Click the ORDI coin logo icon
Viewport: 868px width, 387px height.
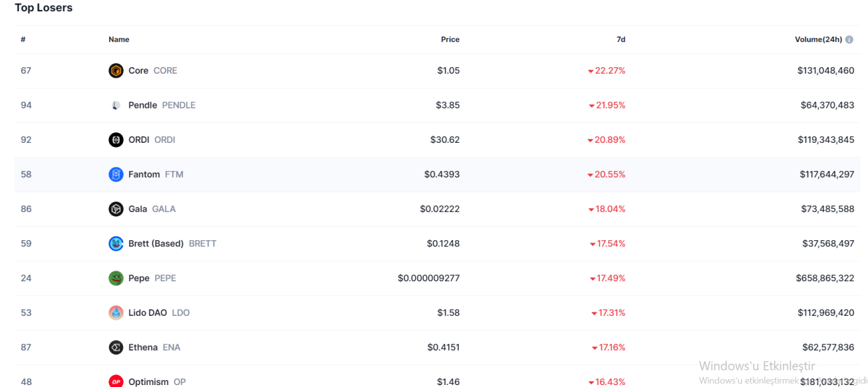click(x=116, y=140)
